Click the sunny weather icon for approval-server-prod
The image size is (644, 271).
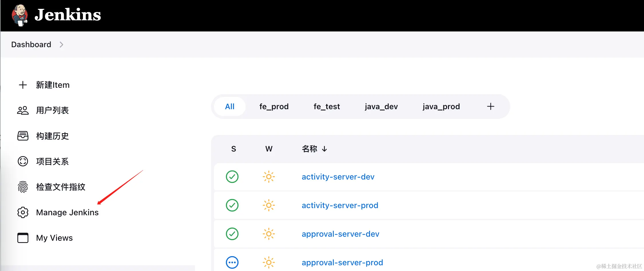(x=269, y=262)
